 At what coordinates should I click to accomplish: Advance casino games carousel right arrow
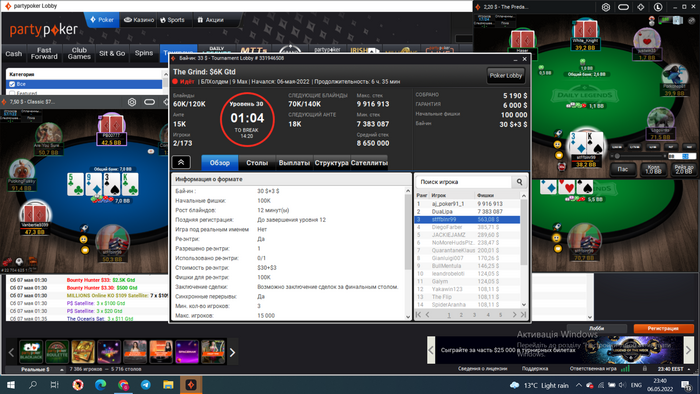[x=232, y=353]
